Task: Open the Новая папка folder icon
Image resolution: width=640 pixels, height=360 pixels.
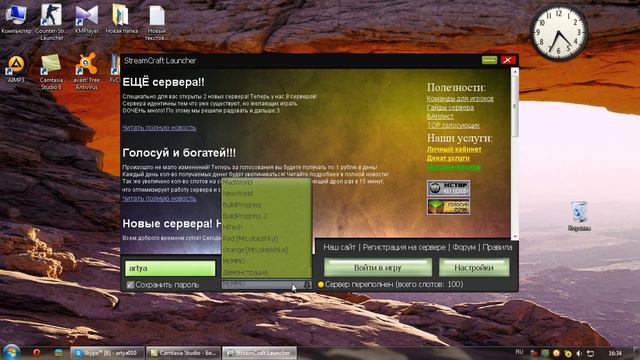Action: point(121,19)
